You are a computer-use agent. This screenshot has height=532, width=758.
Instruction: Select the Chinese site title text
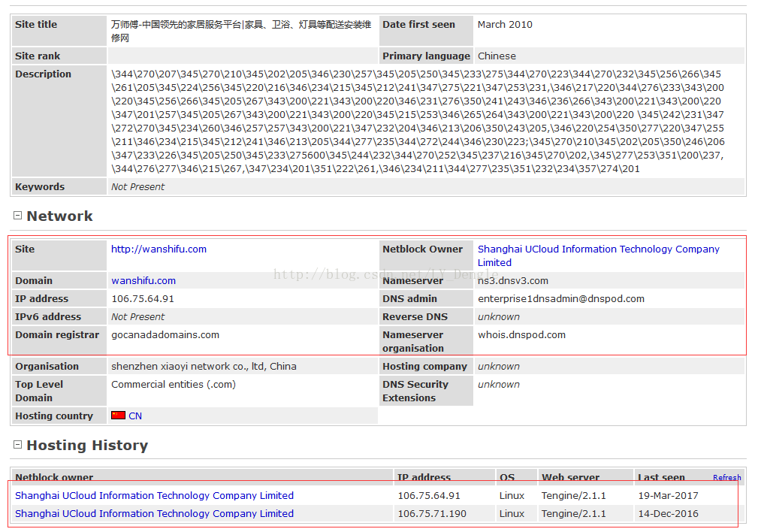241,31
